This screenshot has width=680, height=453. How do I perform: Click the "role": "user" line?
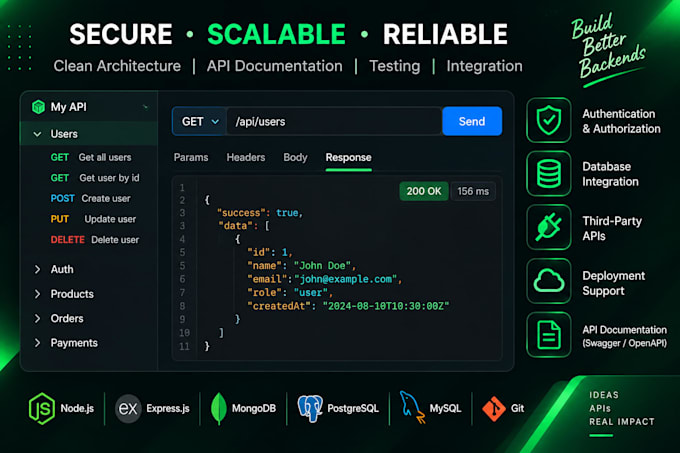[x=289, y=293]
